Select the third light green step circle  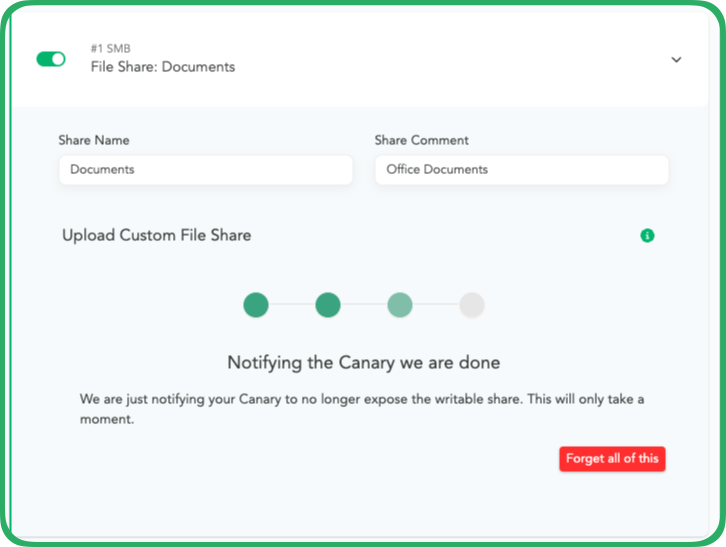pyautogui.click(x=400, y=305)
